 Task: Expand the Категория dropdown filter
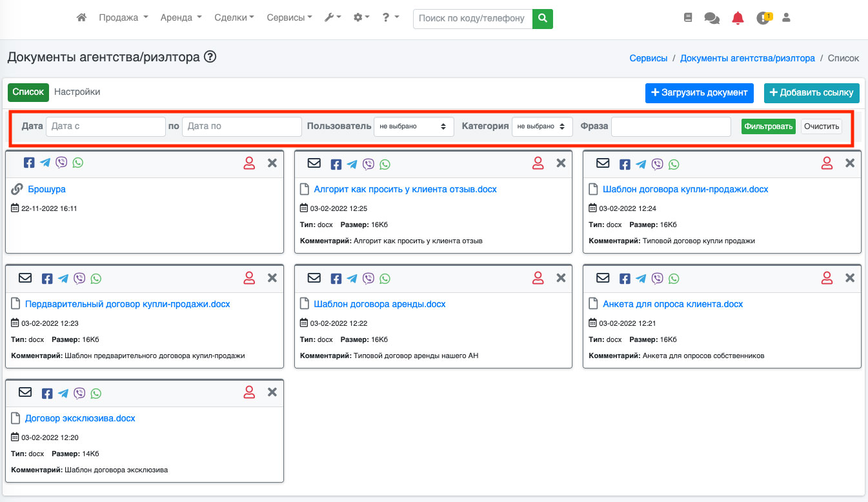pos(542,126)
